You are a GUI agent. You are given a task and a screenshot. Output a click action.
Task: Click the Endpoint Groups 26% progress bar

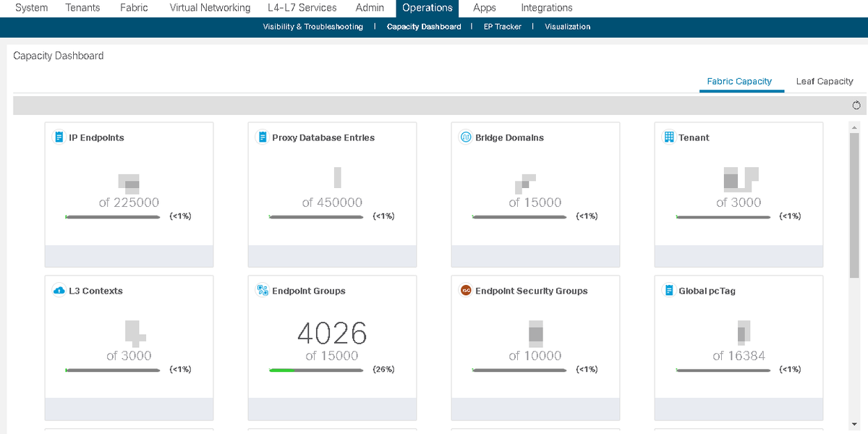coord(316,370)
